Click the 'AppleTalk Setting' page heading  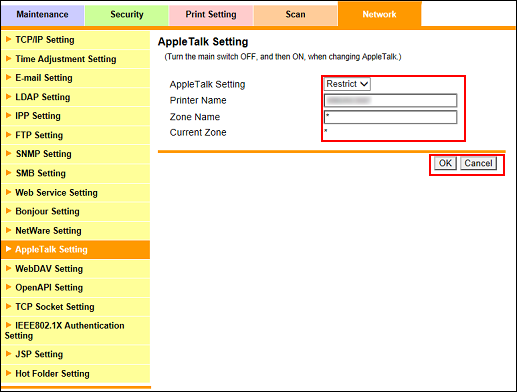tap(203, 42)
